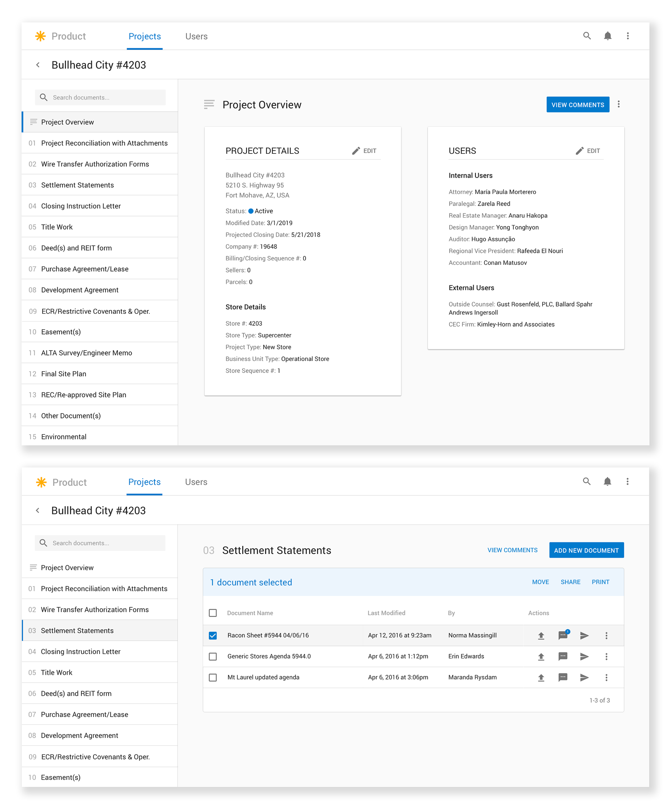Open comments for Mt Laurel updated agenda

(563, 677)
